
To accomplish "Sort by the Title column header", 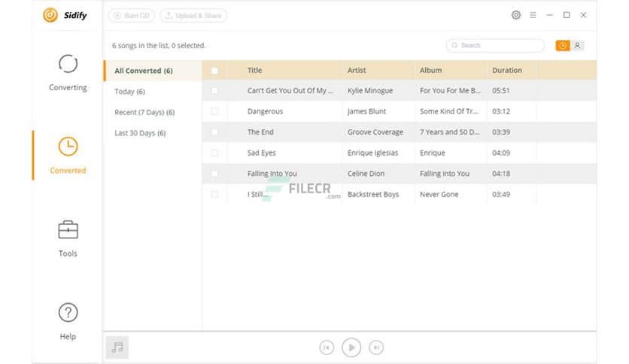I will (255, 70).
